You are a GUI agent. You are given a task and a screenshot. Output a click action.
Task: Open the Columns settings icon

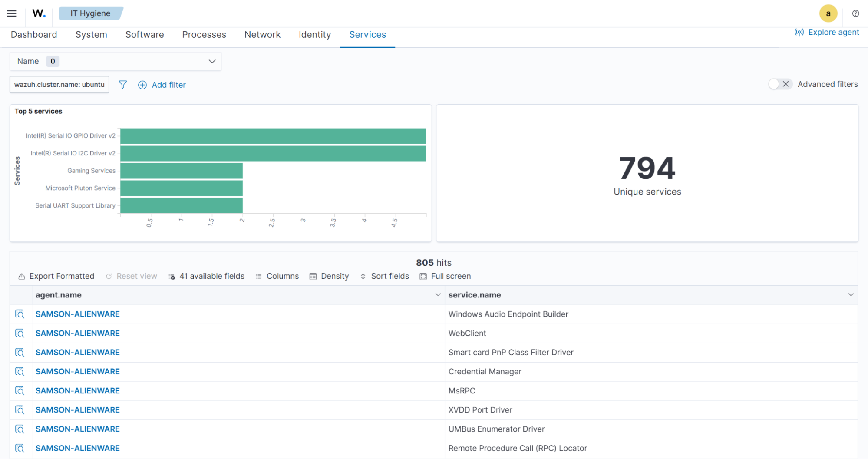[x=258, y=276]
